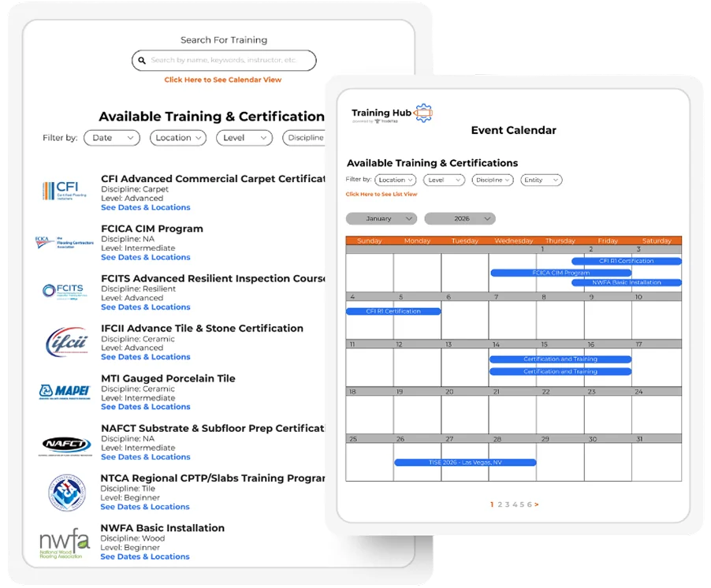This screenshot has height=588, width=711.
Task: Open the Calendar View link
Action: 222,80
